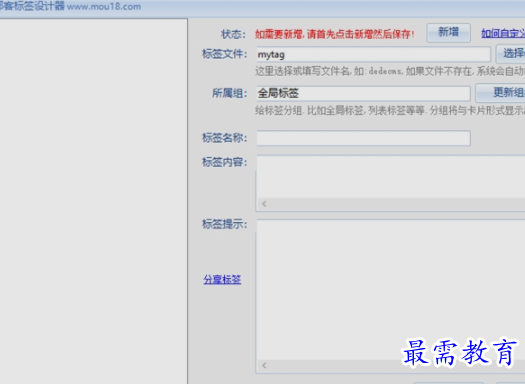
Task: Click the 更新组 button
Action: [501, 93]
